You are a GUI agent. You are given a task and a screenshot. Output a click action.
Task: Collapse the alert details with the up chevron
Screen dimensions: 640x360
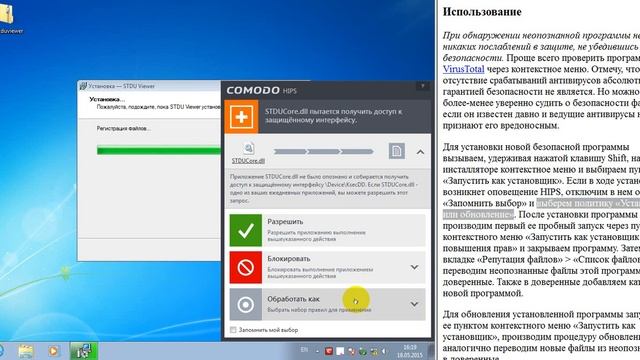point(420,152)
